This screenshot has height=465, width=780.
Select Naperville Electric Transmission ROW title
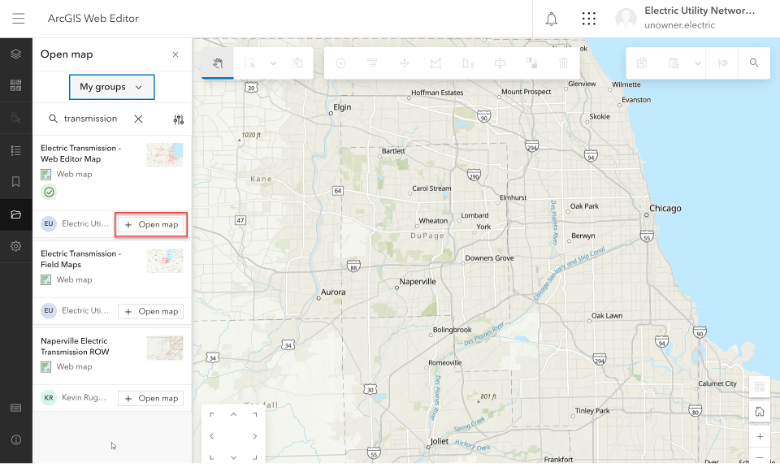75,346
